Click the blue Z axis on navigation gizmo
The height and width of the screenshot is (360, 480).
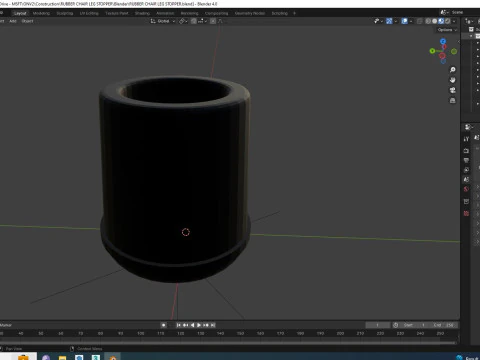coord(443,41)
